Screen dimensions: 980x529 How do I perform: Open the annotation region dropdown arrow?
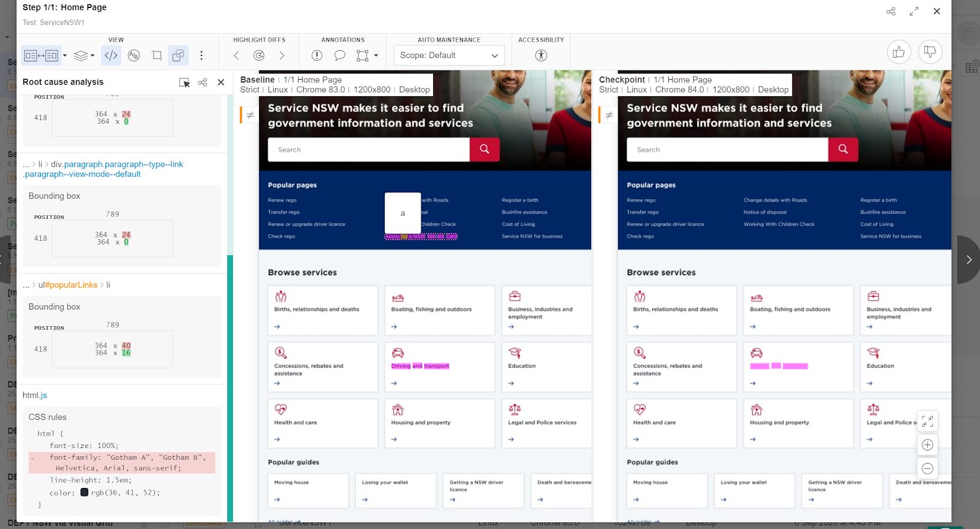coord(376,56)
